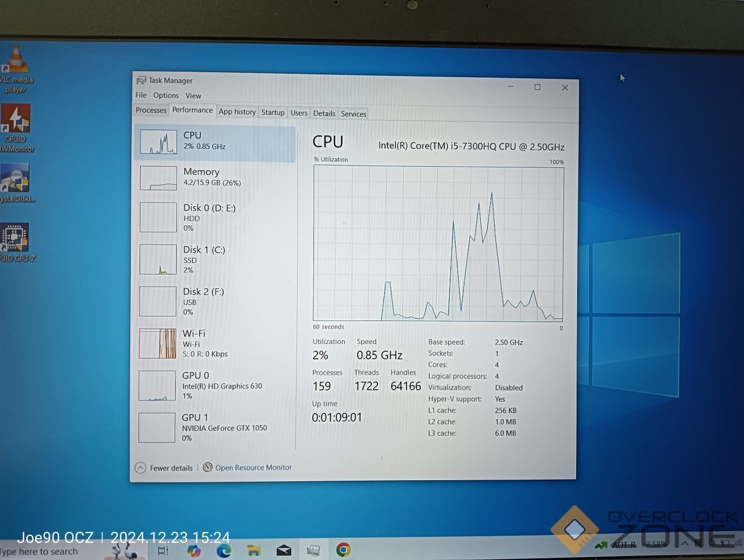Click the Virtualization: Disabled entry
This screenshot has width=744, height=560.
[x=476, y=387]
